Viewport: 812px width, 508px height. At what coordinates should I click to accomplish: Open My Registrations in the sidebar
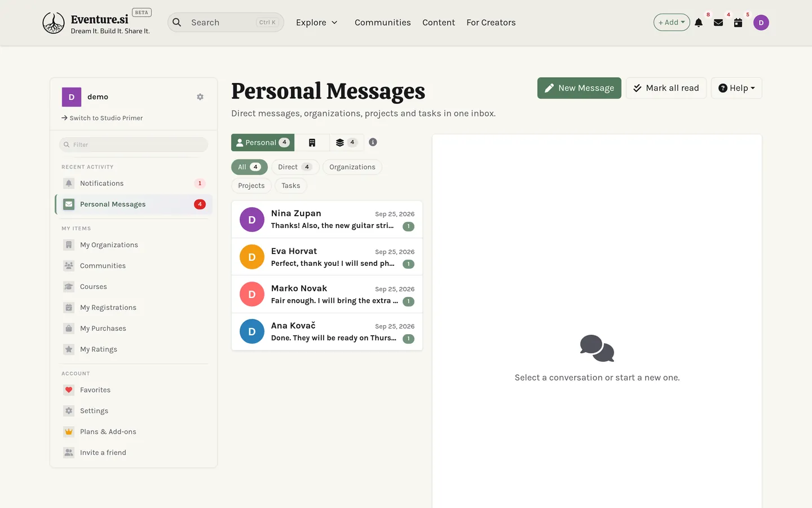pos(134,308)
